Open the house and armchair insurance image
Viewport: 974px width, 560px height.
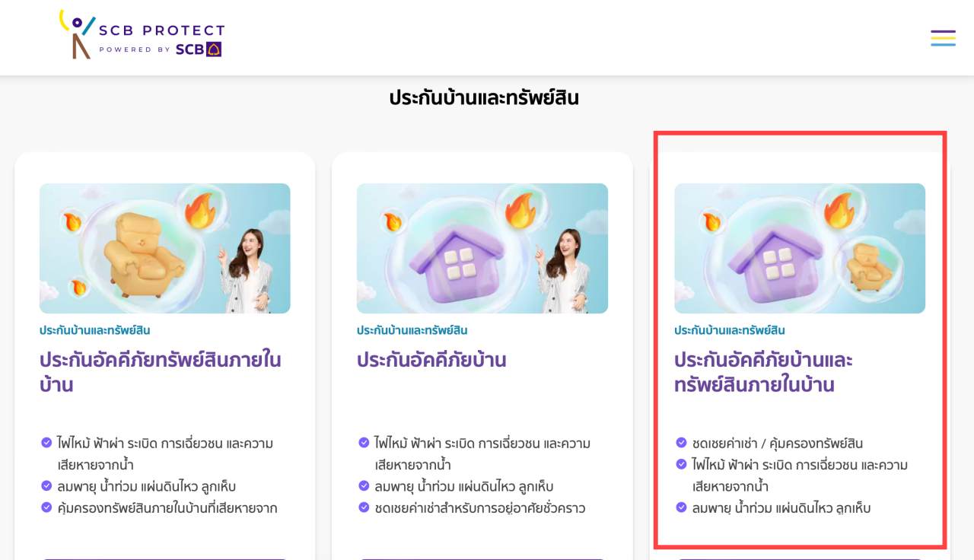click(x=800, y=248)
